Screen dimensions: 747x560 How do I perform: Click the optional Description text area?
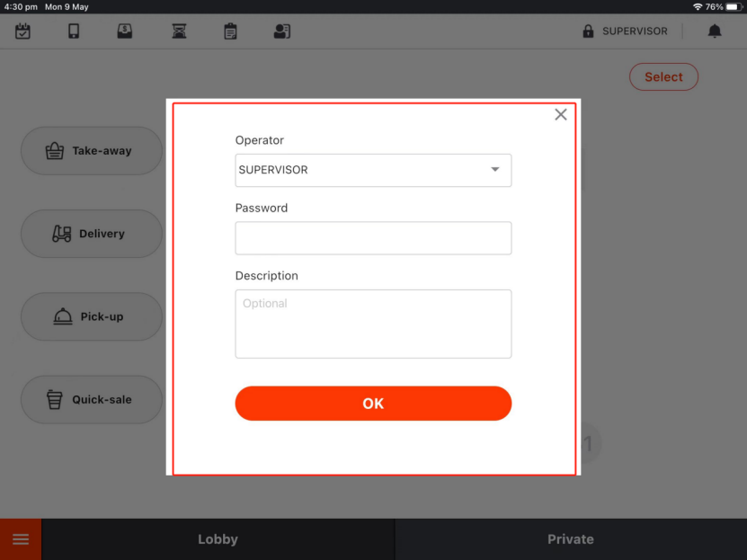click(x=373, y=324)
